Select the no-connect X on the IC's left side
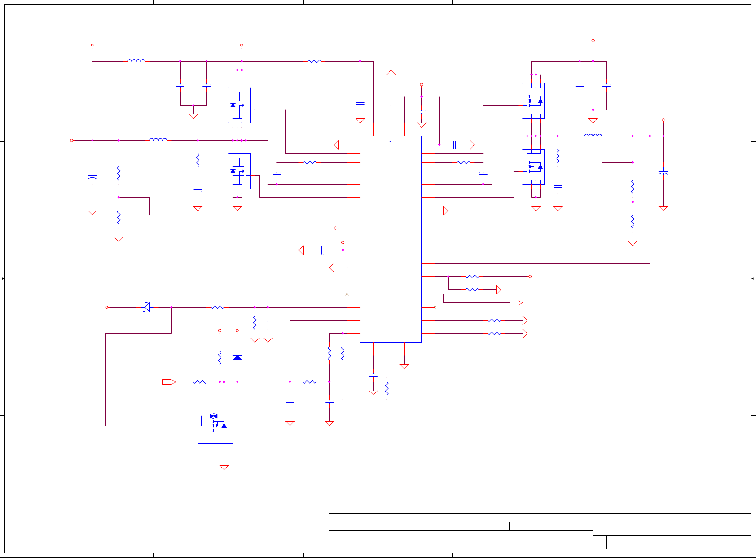Image resolution: width=756 pixels, height=558 pixels. click(347, 294)
